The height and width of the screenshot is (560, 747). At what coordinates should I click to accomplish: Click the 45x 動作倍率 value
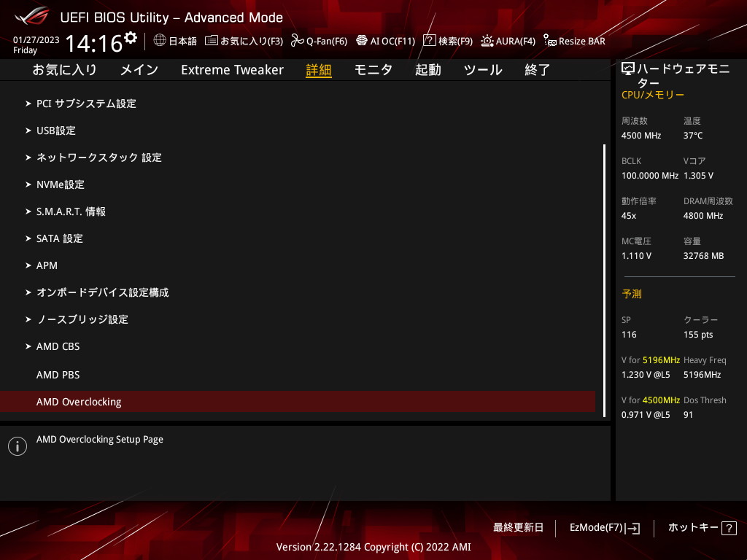pos(629,216)
